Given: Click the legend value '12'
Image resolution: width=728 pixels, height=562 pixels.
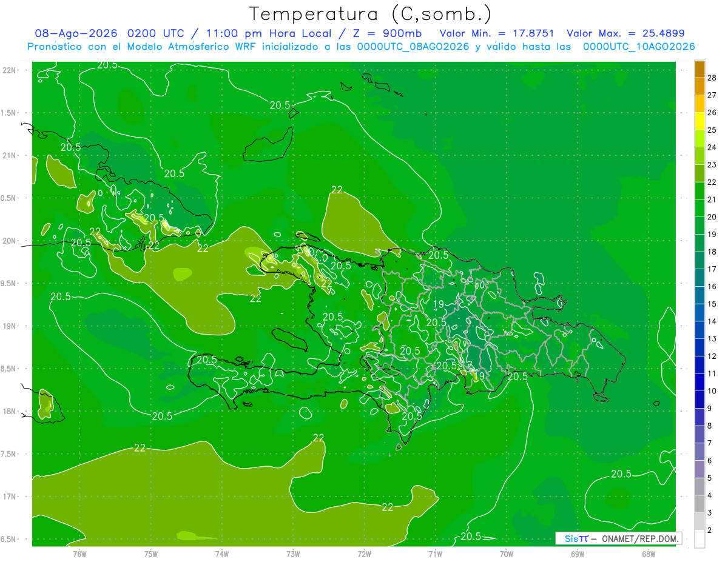Looking at the screenshot, I should (x=712, y=356).
